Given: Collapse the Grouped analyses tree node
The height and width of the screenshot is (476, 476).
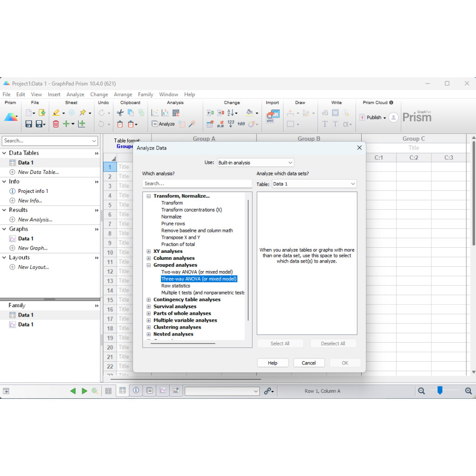Looking at the screenshot, I should pos(149,265).
